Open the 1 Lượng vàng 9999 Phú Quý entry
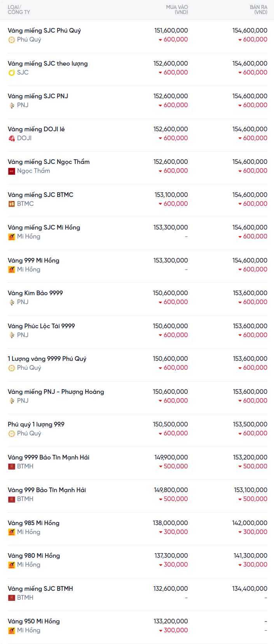 [47, 359]
